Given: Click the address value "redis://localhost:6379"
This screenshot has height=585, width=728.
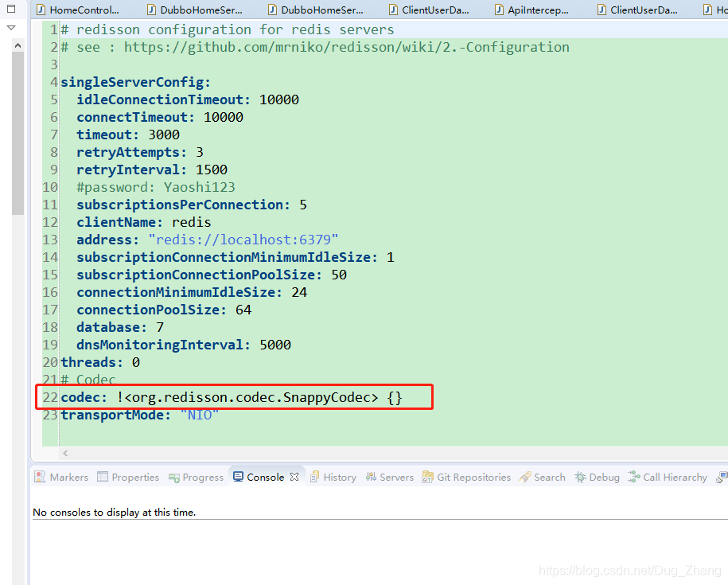Looking at the screenshot, I should click(x=243, y=240).
